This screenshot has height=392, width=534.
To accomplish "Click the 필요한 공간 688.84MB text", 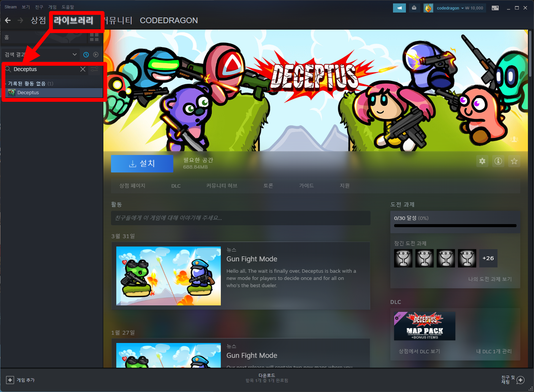I will click(x=198, y=163).
